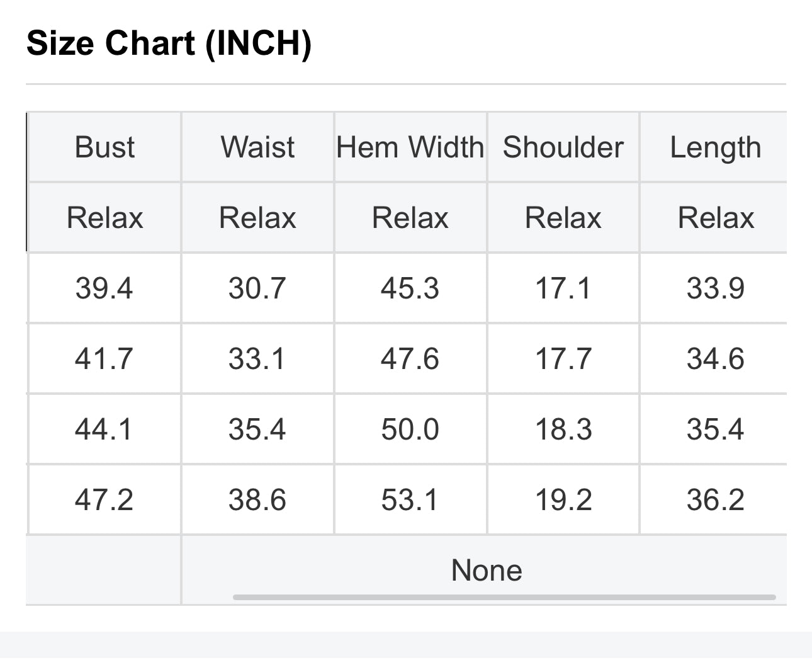
Task: Click the Relax label under Length
Action: pyautogui.click(x=715, y=218)
